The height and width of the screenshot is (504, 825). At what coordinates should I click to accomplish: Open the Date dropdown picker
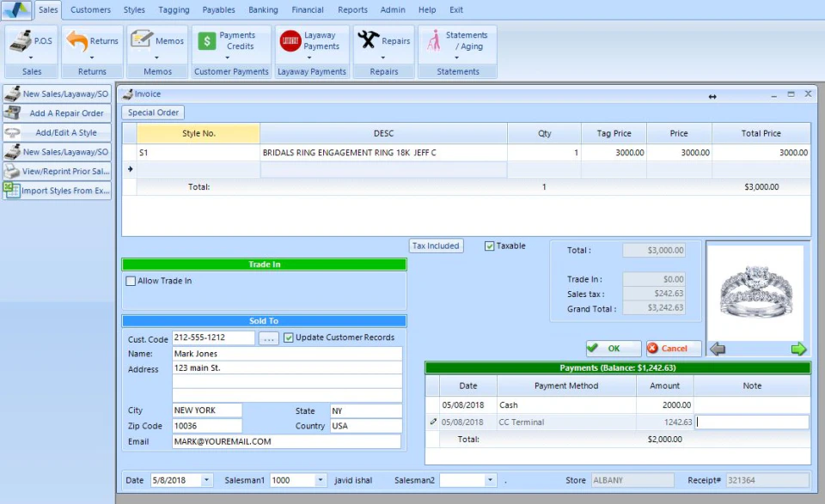click(206, 481)
